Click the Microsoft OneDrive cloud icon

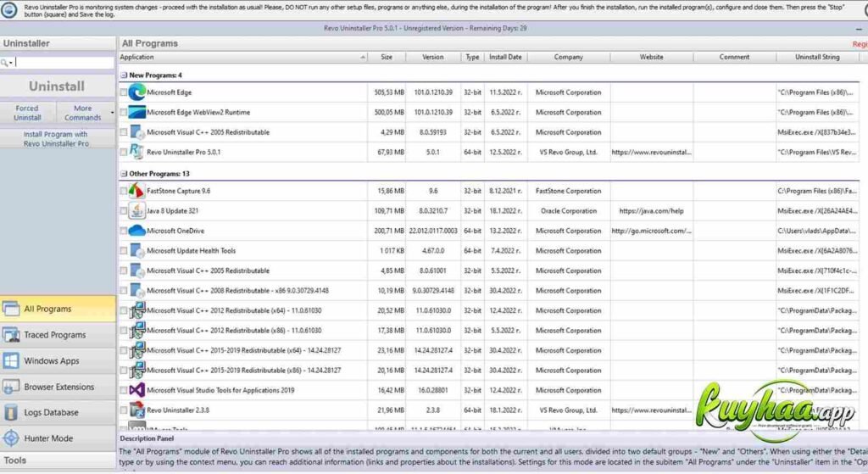[x=136, y=231]
